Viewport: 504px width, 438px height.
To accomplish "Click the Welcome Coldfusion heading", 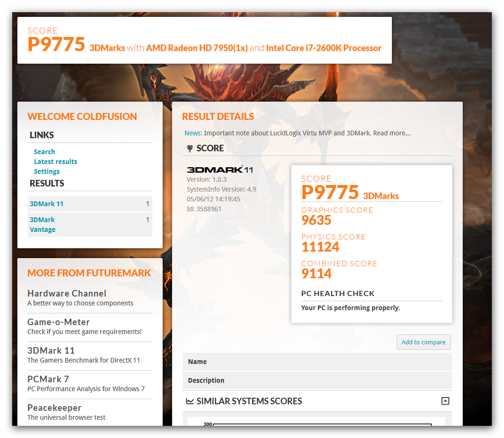I will tap(83, 117).
